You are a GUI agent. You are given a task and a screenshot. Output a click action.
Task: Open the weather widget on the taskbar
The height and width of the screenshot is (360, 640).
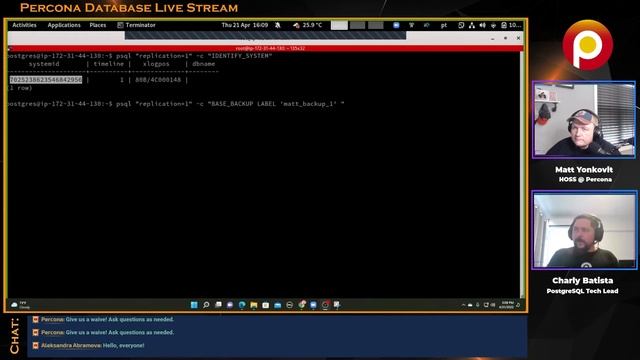click(x=20, y=304)
